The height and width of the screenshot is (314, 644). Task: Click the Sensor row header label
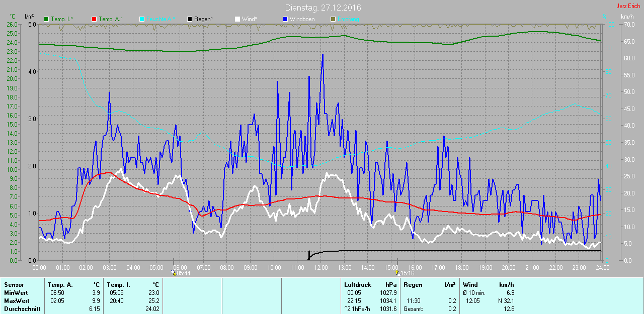(x=14, y=285)
